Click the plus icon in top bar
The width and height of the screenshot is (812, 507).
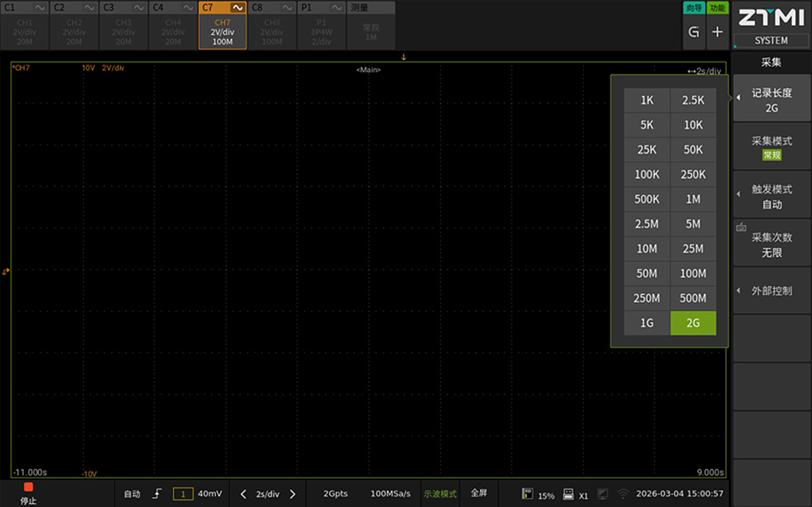(717, 32)
